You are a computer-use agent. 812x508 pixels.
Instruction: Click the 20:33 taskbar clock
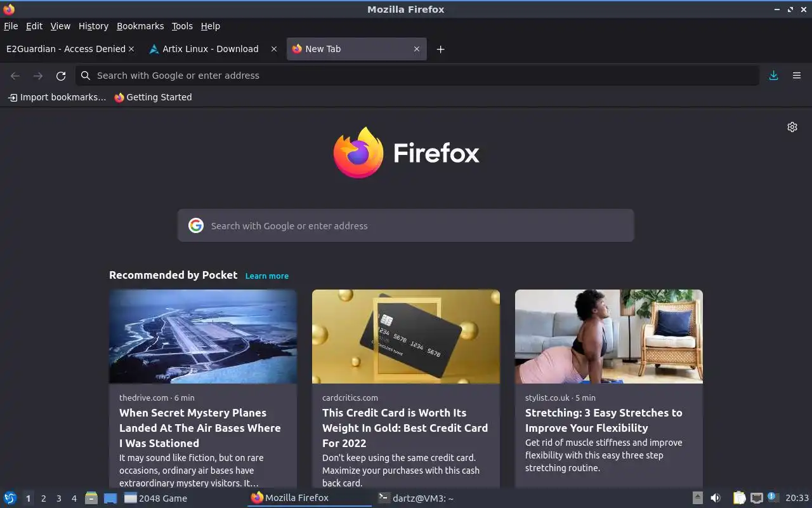tap(797, 498)
